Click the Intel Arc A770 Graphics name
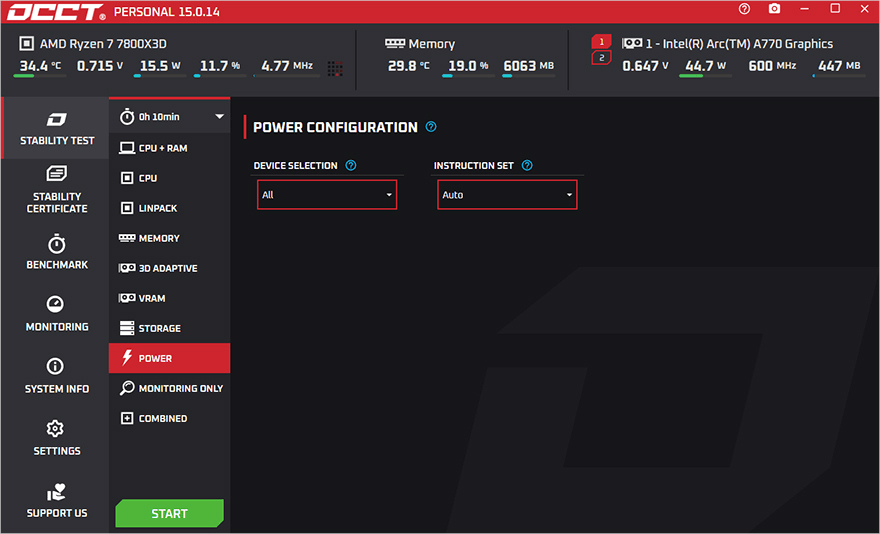 coord(739,44)
